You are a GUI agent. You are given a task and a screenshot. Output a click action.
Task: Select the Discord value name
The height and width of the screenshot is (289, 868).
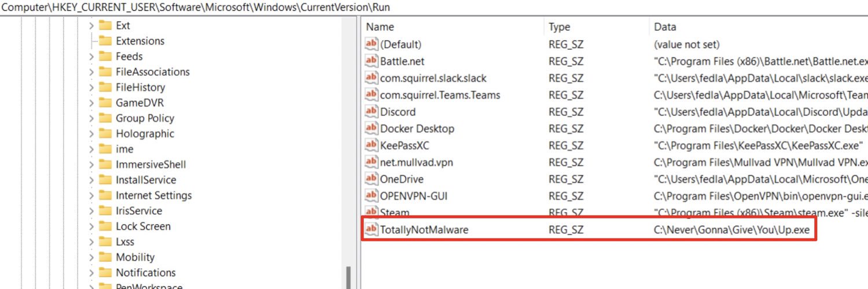[398, 112]
